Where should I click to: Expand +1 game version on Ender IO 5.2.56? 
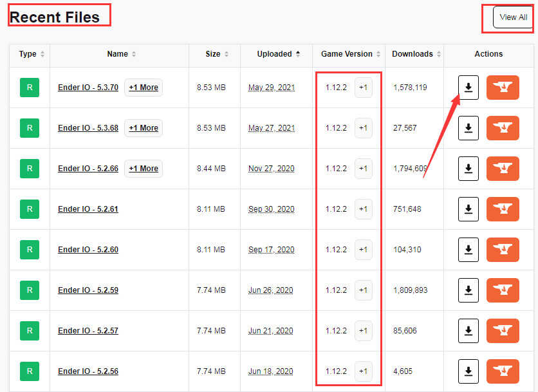click(364, 371)
